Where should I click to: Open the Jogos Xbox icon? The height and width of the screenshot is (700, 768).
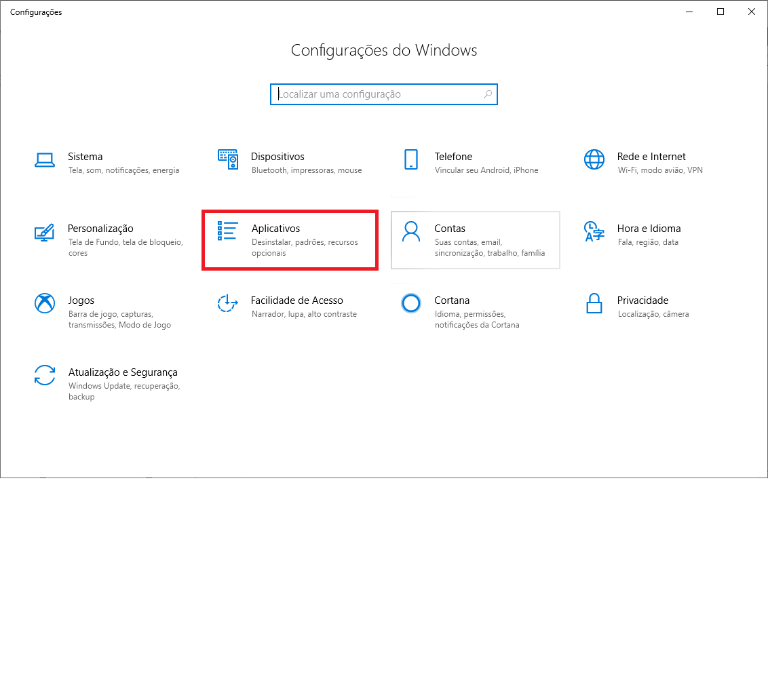45,303
